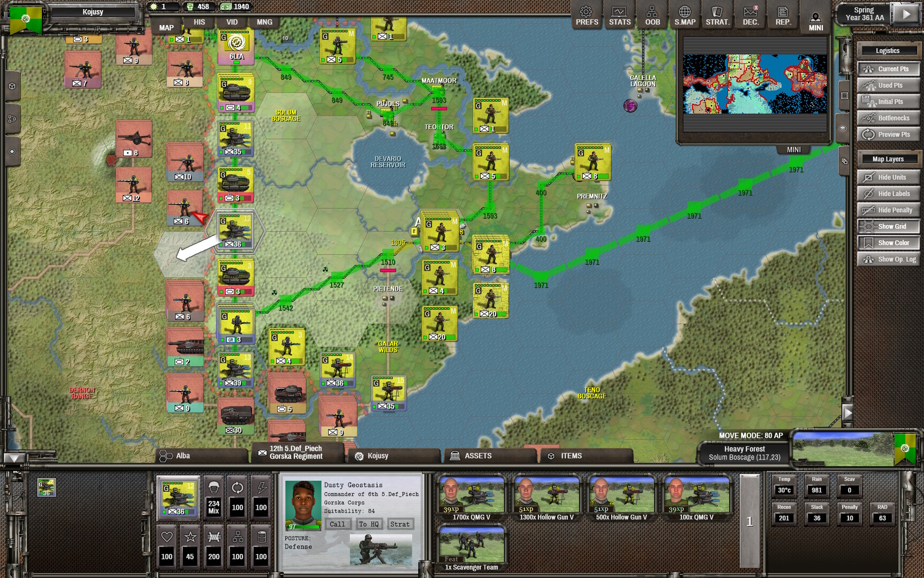Switch to the HIS tab
This screenshot has height=578, width=924.
[199, 22]
